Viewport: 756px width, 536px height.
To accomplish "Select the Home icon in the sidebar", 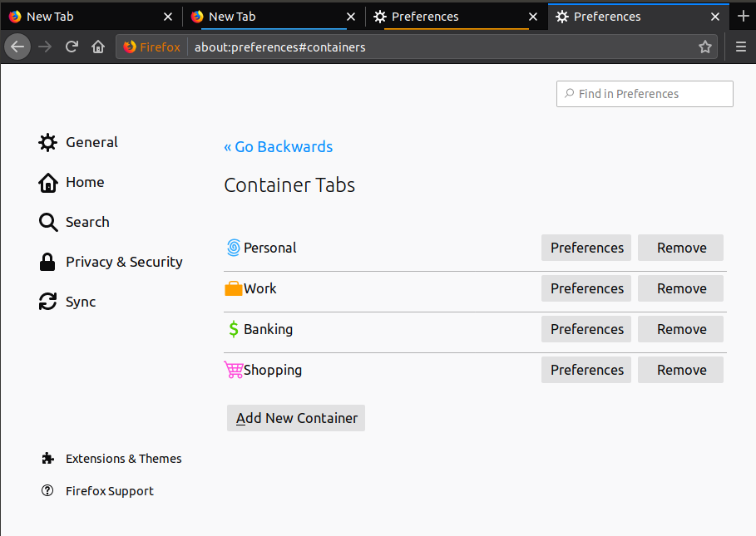I will coord(47,182).
